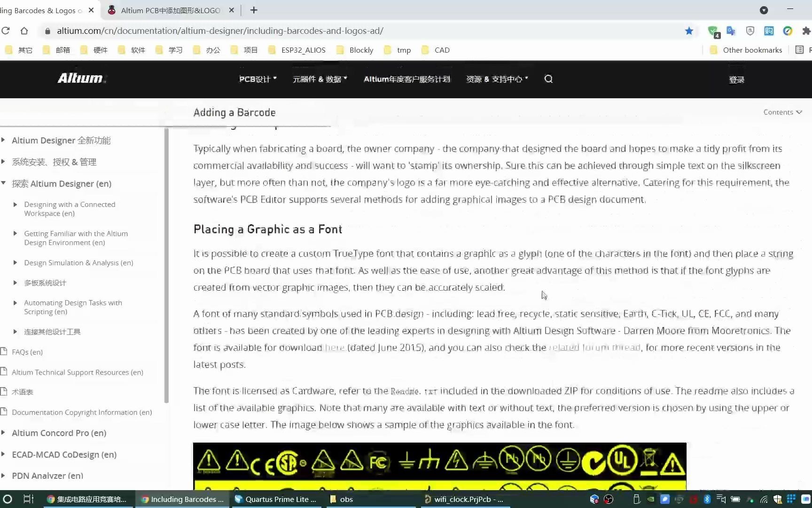Expand 系统安装、授权 & 管理 node

tap(3, 161)
